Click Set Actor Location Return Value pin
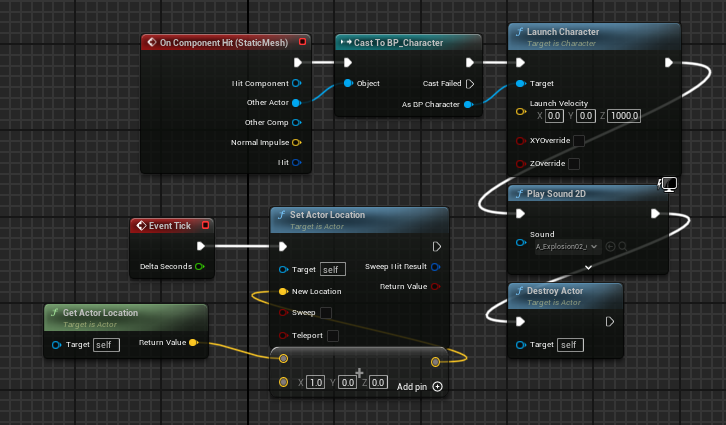 pyautogui.click(x=435, y=287)
